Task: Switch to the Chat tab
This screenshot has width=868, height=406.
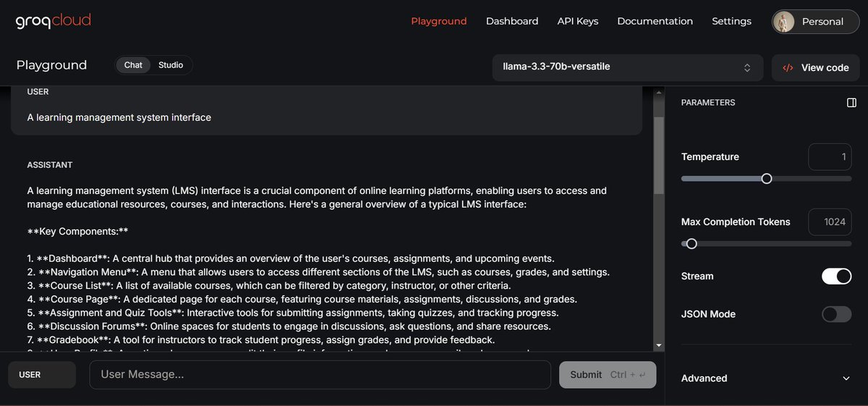Action: 133,65
